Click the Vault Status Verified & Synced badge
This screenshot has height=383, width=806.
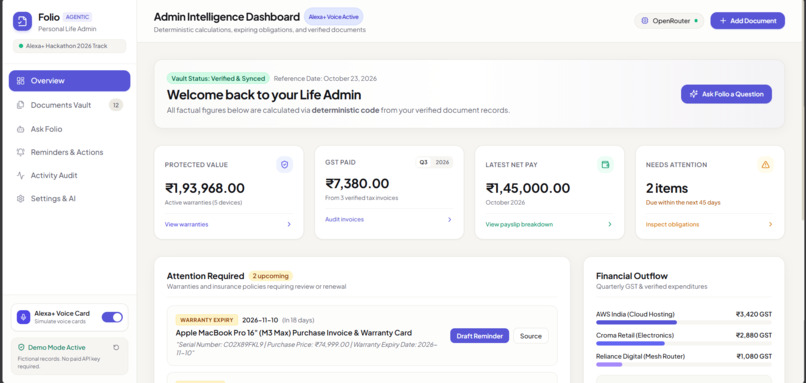[x=218, y=78]
